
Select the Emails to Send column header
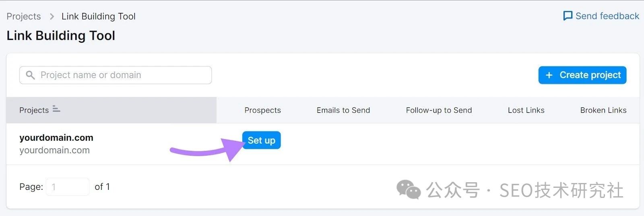pyautogui.click(x=343, y=110)
